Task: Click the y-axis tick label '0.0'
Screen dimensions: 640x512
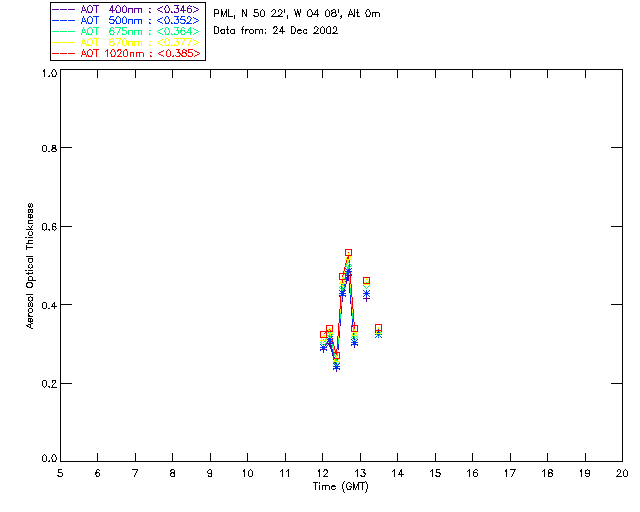Action: 49,459
